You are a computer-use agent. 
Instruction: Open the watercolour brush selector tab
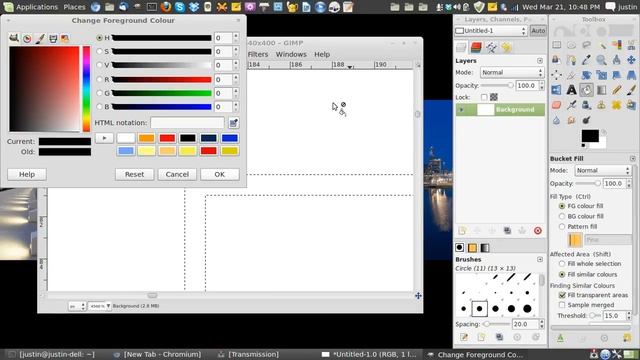pos(40,38)
